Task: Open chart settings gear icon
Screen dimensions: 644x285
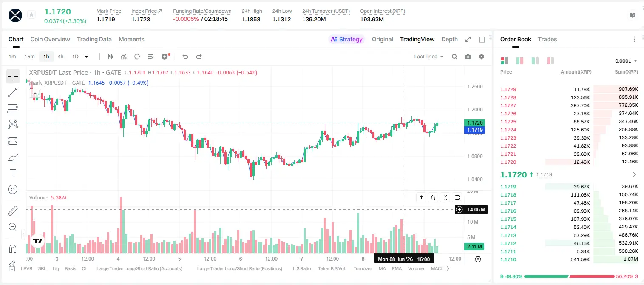Action: tap(482, 57)
